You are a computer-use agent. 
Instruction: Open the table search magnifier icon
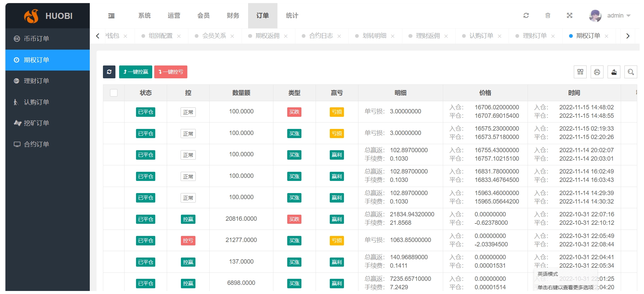point(630,72)
